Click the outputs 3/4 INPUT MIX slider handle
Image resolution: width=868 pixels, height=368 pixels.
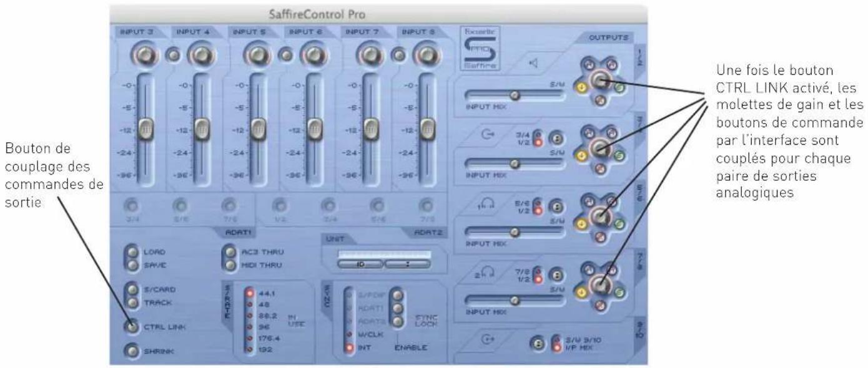click(x=515, y=163)
